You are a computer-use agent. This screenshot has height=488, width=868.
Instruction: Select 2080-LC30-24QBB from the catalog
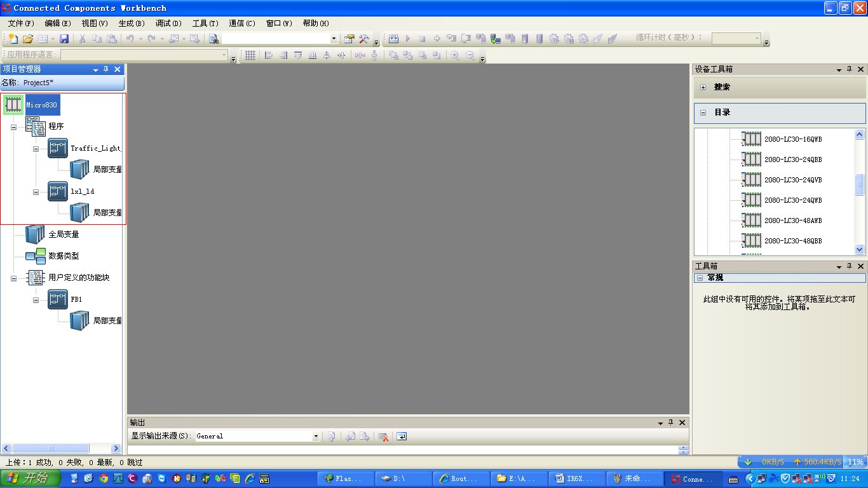click(792, 159)
